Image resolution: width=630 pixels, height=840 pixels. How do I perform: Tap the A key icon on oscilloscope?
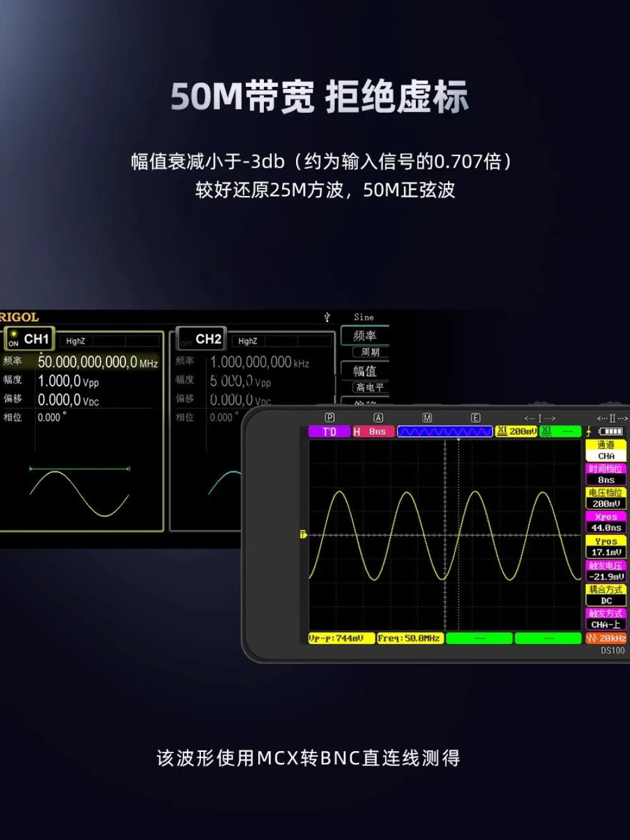coord(378,418)
